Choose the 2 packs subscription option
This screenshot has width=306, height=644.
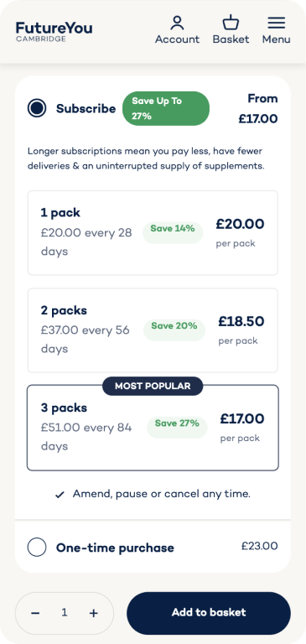tap(153, 330)
